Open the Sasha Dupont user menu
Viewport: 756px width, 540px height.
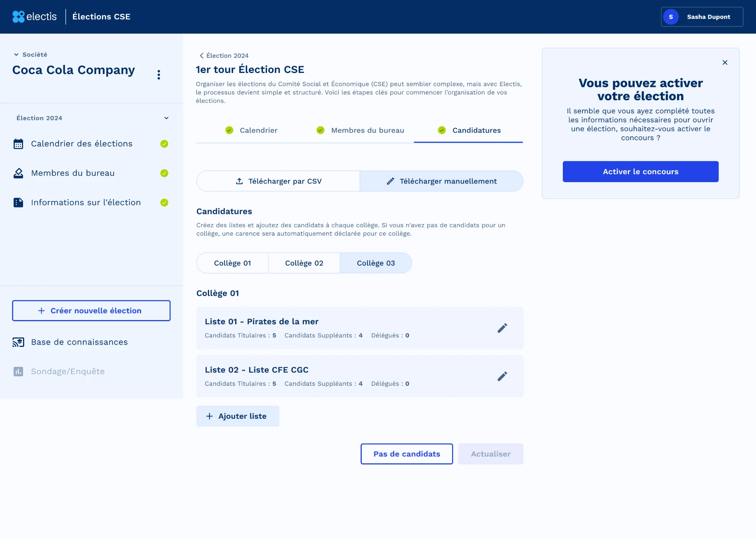point(702,17)
